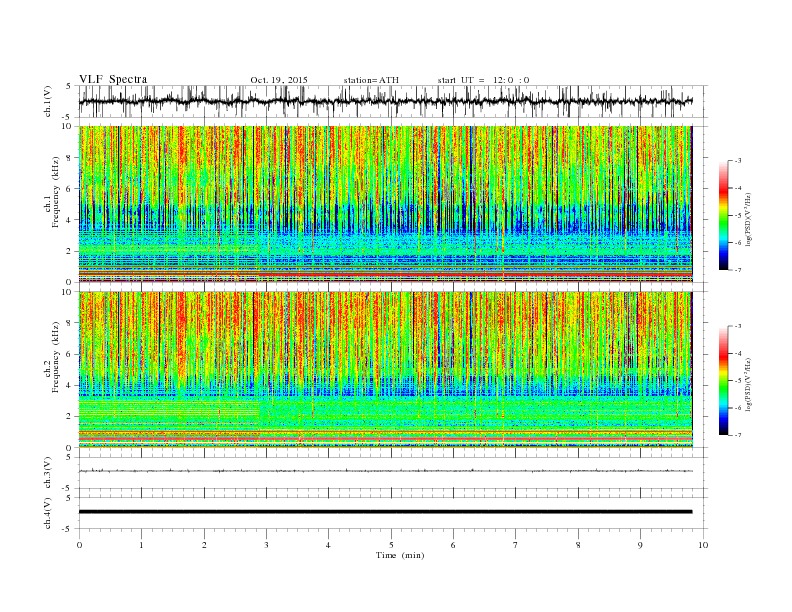
Task: Select the "ch.3(V)" axis label
Action: (48, 473)
